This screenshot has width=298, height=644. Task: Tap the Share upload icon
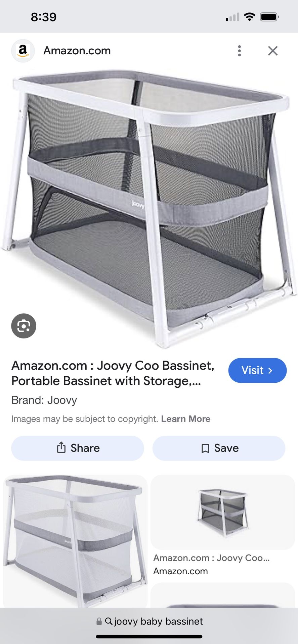coord(61,447)
